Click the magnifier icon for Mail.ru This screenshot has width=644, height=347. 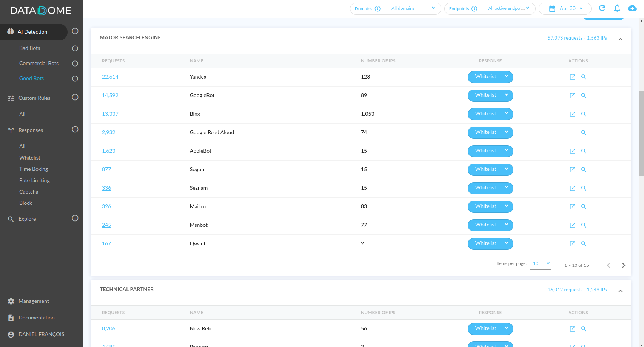coord(584,207)
